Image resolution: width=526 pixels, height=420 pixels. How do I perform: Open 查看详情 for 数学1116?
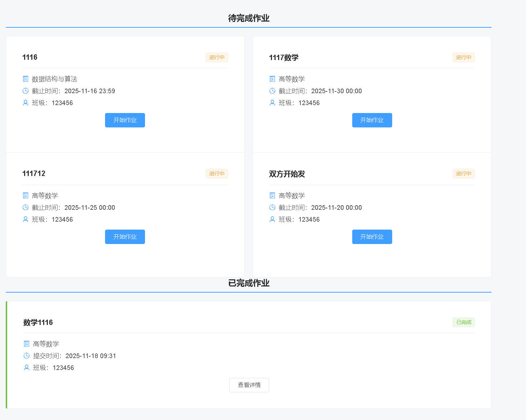(249, 385)
